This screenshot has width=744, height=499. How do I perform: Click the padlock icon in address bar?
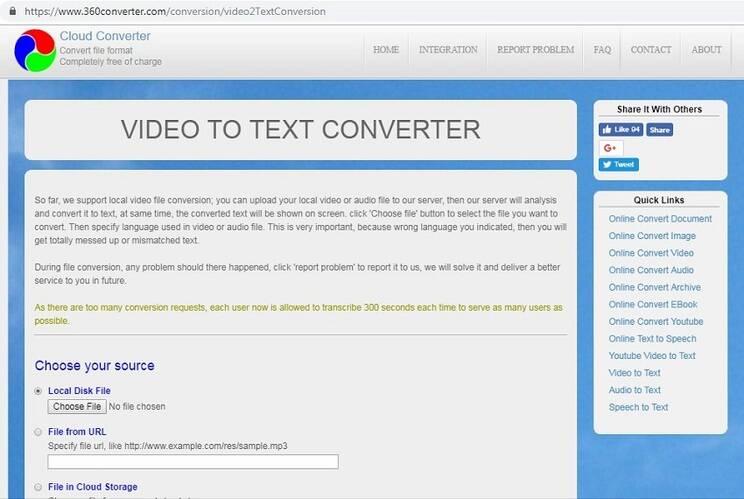[x=8, y=10]
